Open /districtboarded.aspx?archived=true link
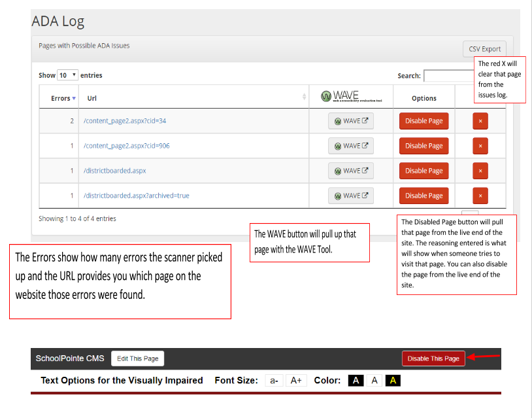 tap(136, 196)
